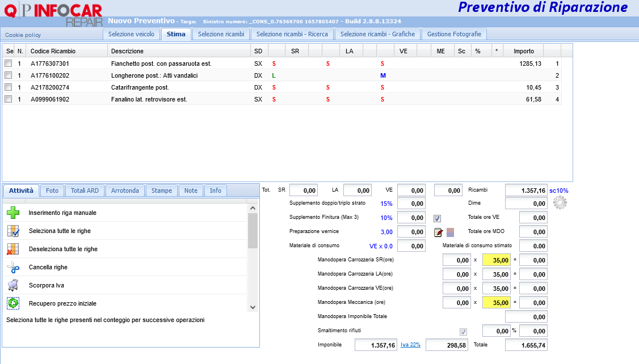The image size is (639, 364).
Task: Open Selezione ricambi - Grafiche tab
Action: click(378, 34)
